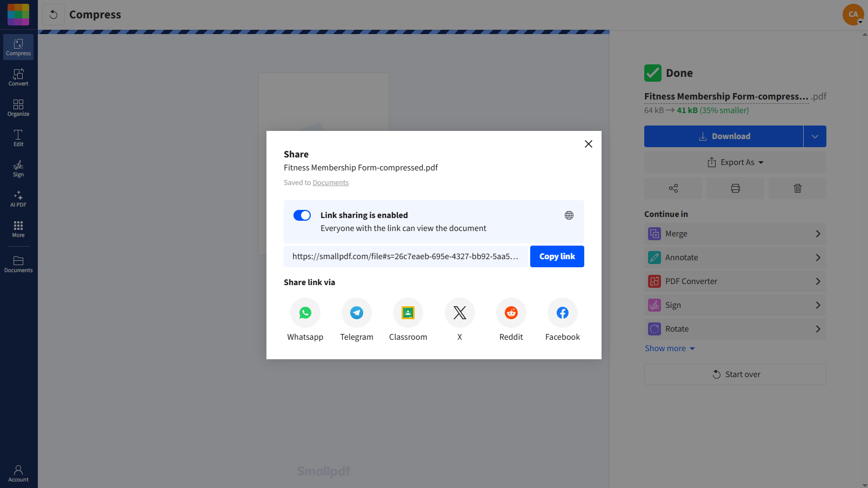Delete the compressed file
The height and width of the screenshot is (488, 868).
pos(797,188)
